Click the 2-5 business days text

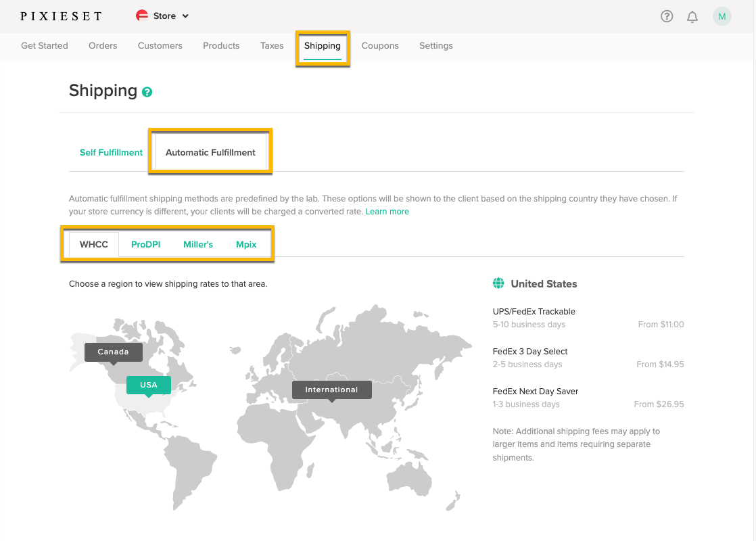[x=527, y=364]
